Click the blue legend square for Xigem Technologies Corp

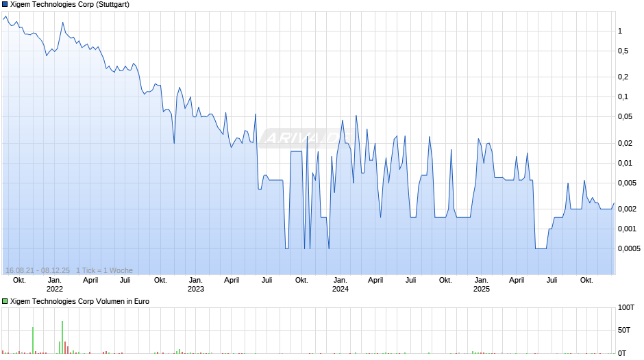click(x=5, y=5)
